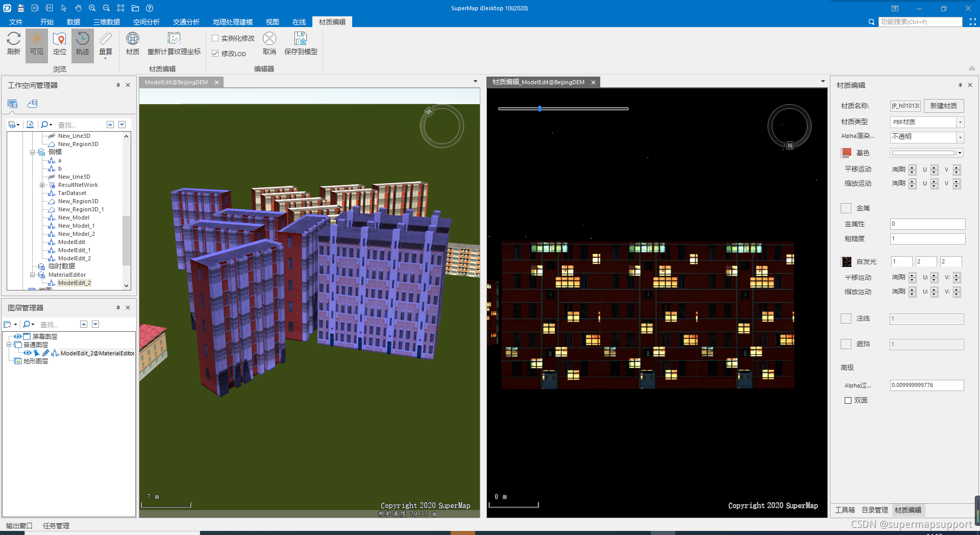Switch to the 工具箱 bottom tab
The height and width of the screenshot is (535, 980).
coord(845,510)
